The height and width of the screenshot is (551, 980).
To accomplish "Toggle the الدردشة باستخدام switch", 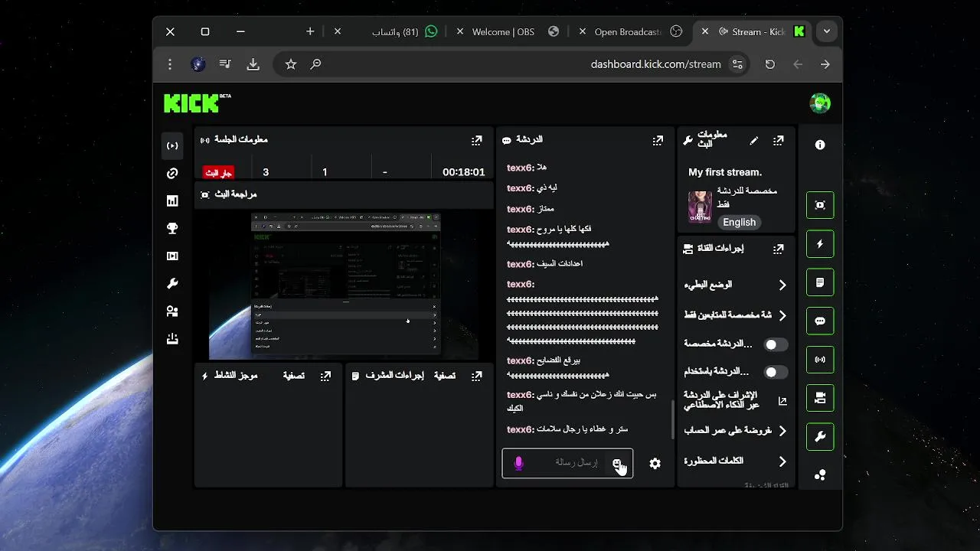I will click(x=776, y=372).
